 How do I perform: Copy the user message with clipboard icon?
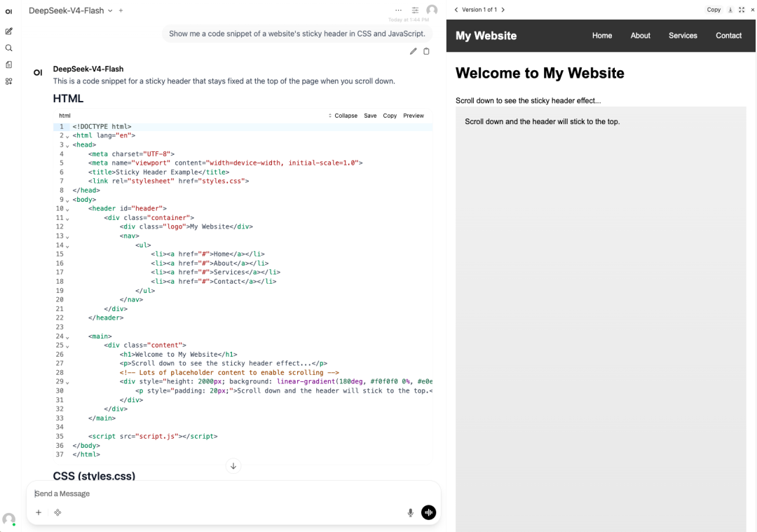pos(426,51)
